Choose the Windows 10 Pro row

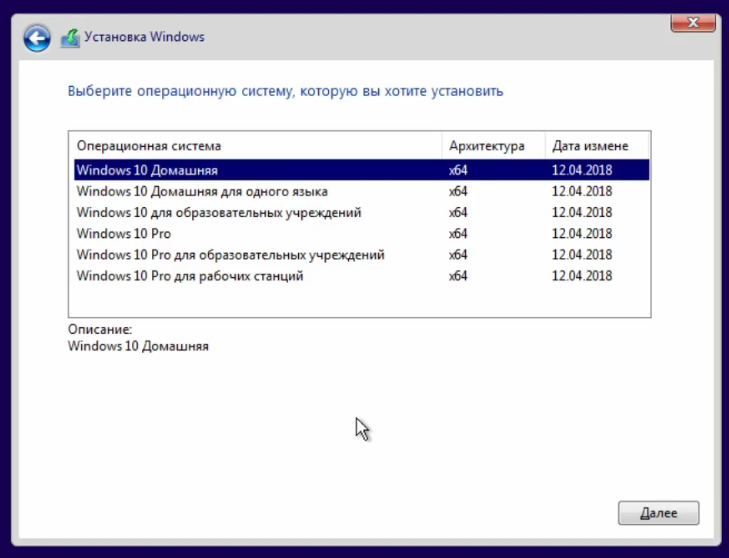pos(362,233)
